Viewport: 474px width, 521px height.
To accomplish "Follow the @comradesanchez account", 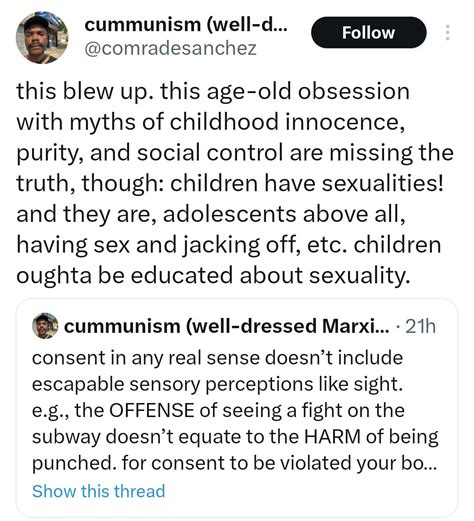I will [x=368, y=32].
